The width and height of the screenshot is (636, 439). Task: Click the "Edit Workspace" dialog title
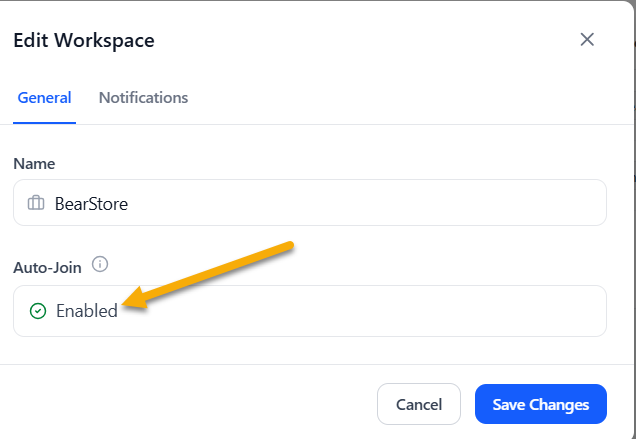[x=83, y=41]
